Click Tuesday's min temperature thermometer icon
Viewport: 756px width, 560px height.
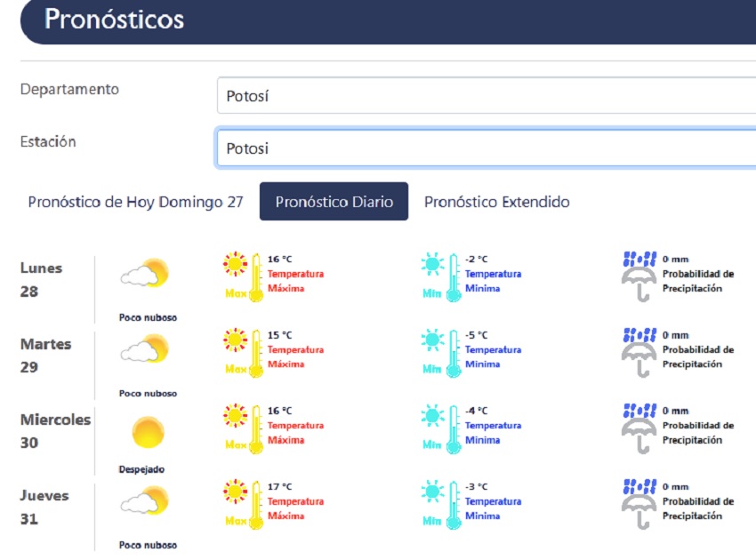[x=441, y=352]
